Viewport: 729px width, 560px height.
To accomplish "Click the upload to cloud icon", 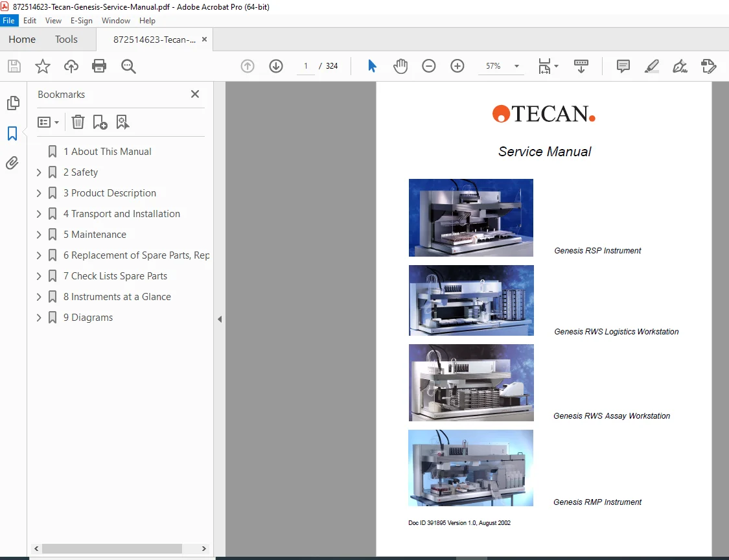I will 71,66.
